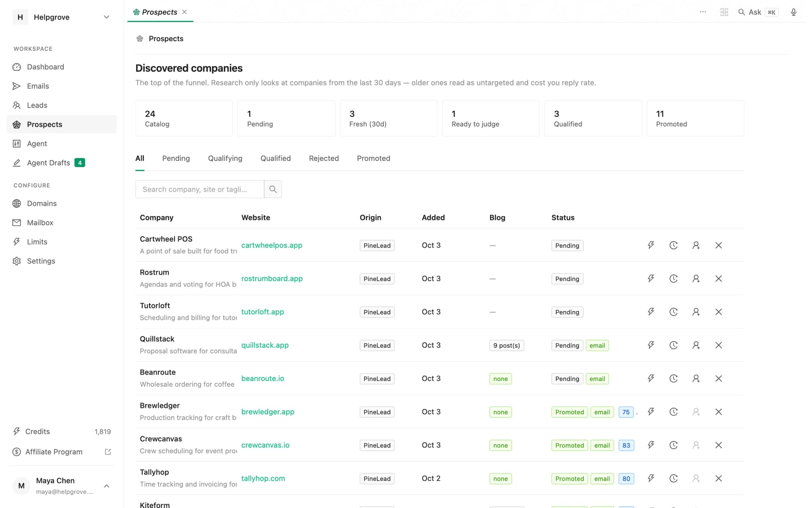This screenshot has height=508, width=812.
Task: Go to Emails in the sidebar
Action: pos(61,86)
